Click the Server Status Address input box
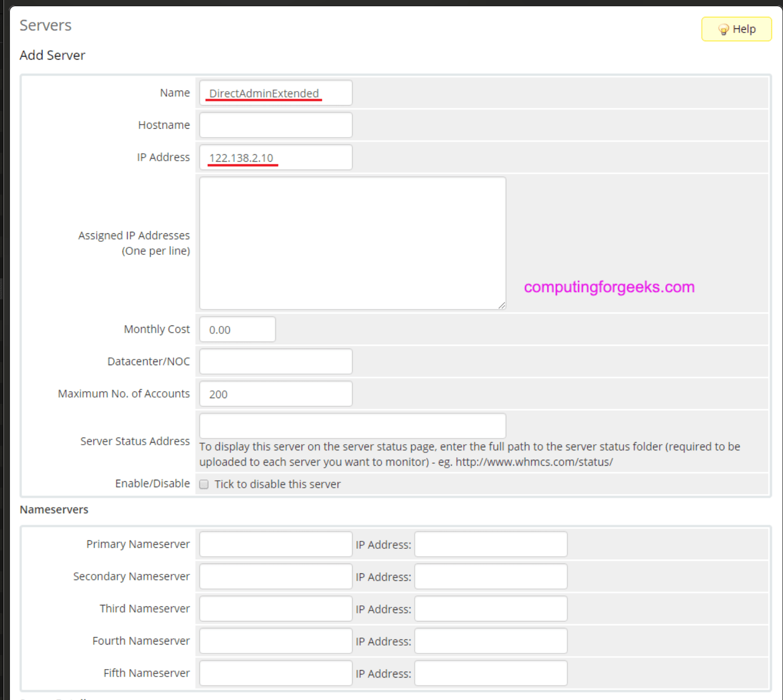 tap(352, 425)
